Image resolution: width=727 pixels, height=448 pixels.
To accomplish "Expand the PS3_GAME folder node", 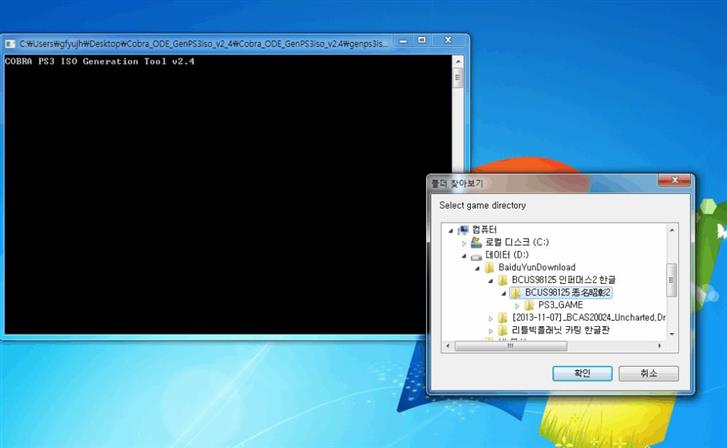I will pos(517,305).
